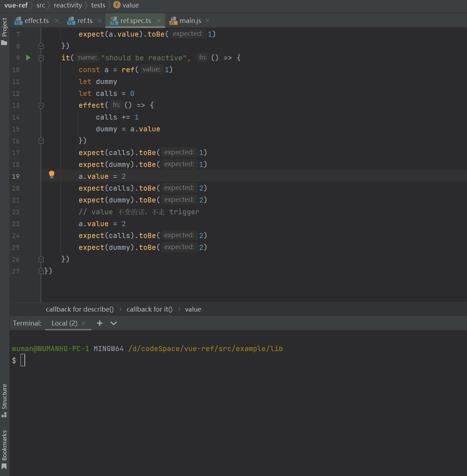Click "callback for it()" breadcrumb
This screenshot has height=476, width=467.
click(149, 309)
